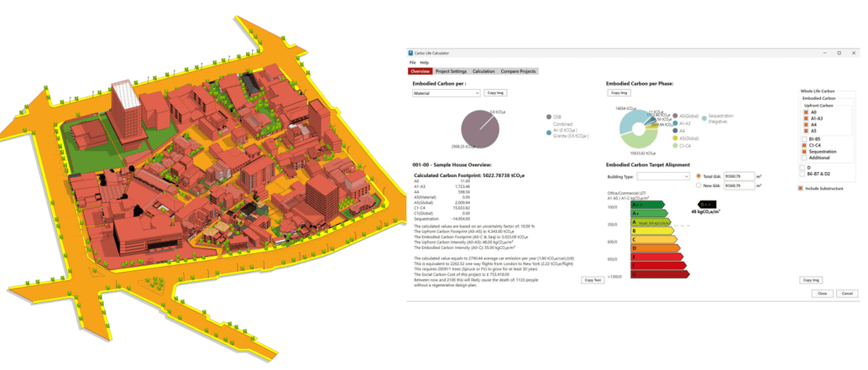
Task: Enable the Additional checkbox
Action: pos(804,158)
